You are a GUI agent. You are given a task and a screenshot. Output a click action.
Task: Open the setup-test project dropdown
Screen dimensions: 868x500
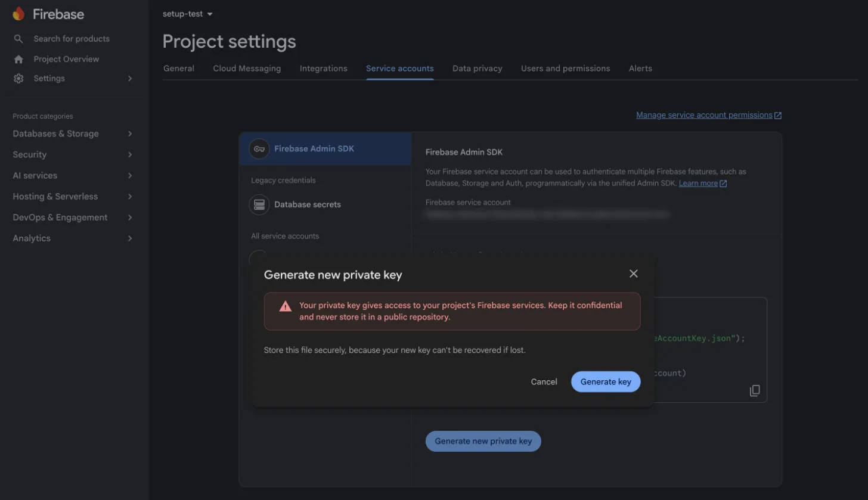tap(188, 14)
